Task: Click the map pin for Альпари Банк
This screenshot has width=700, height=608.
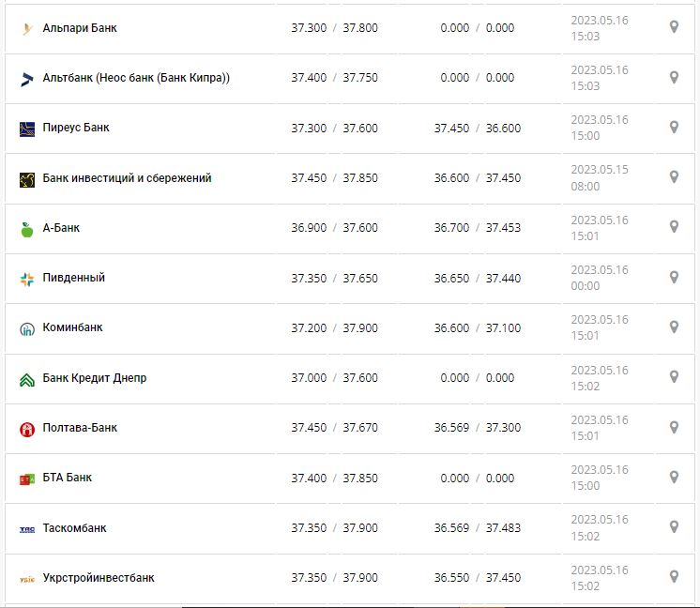Action: 673,27
